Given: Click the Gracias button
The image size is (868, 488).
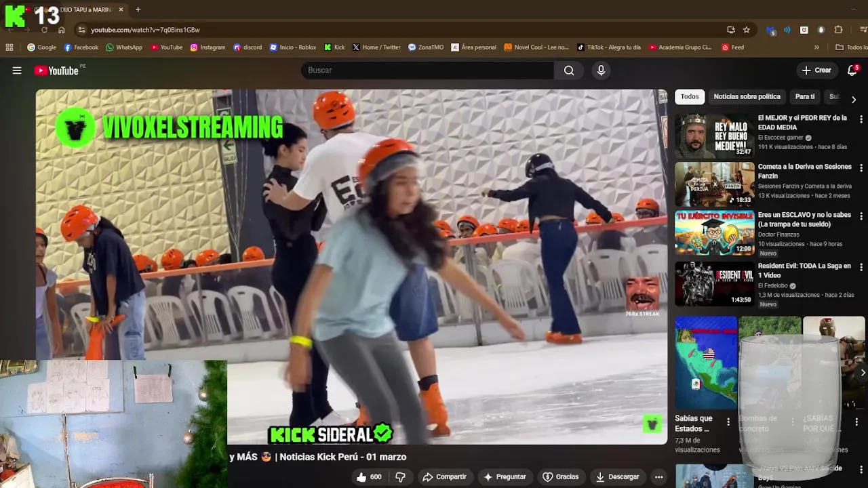Looking at the screenshot, I should [x=560, y=477].
